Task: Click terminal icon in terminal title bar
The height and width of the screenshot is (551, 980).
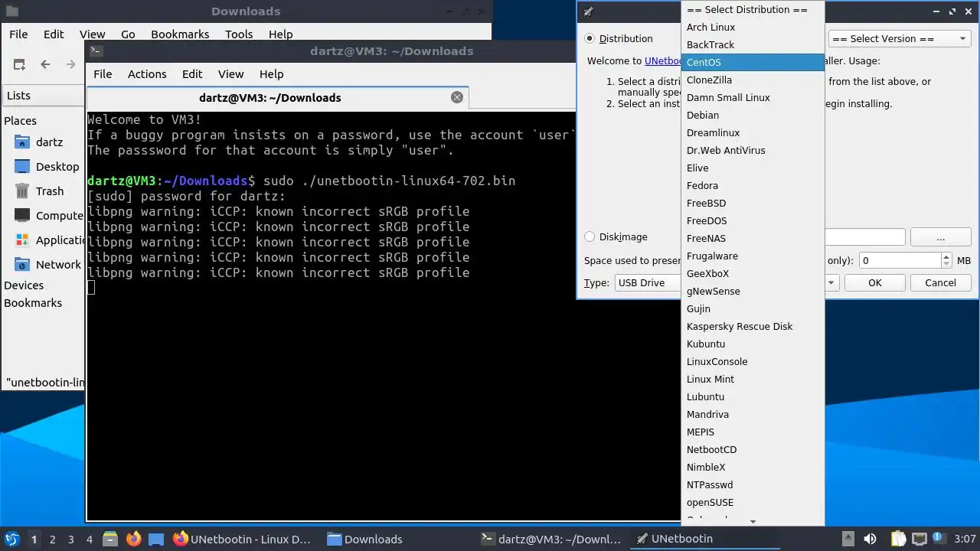Action: point(96,51)
